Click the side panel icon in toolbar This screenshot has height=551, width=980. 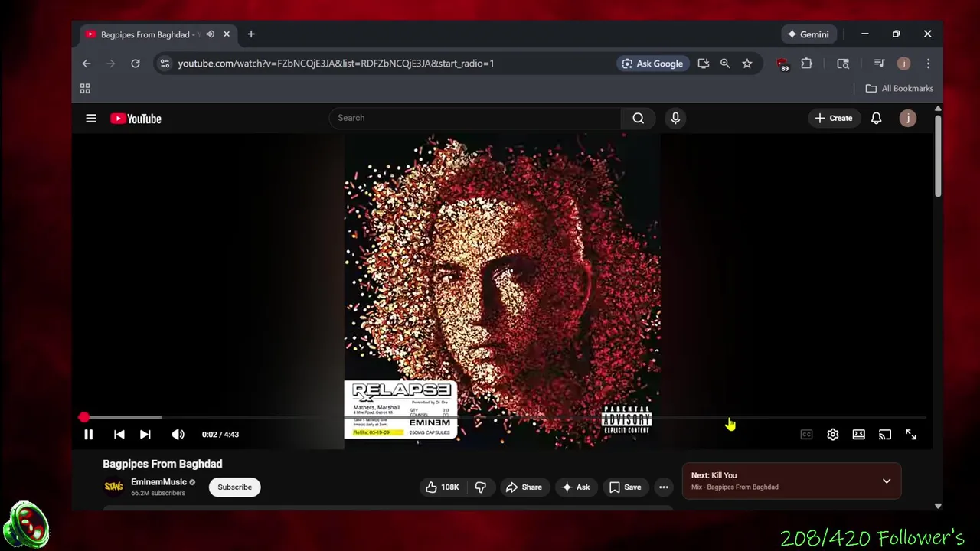pyautogui.click(x=843, y=64)
